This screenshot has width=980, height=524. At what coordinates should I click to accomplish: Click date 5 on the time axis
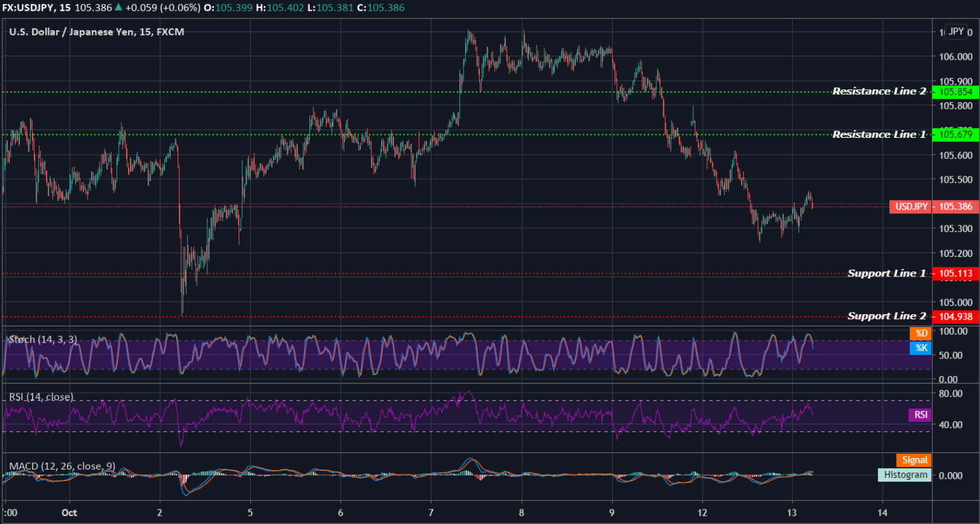pos(250,513)
